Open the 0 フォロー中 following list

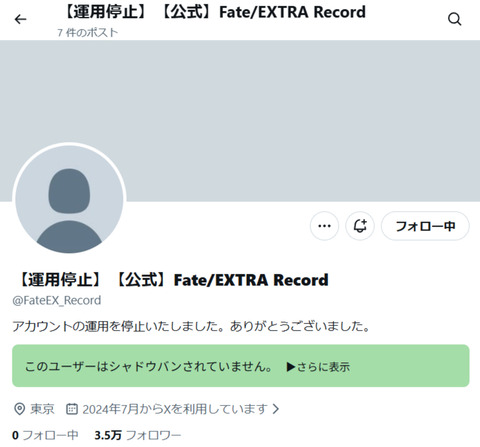click(45, 435)
